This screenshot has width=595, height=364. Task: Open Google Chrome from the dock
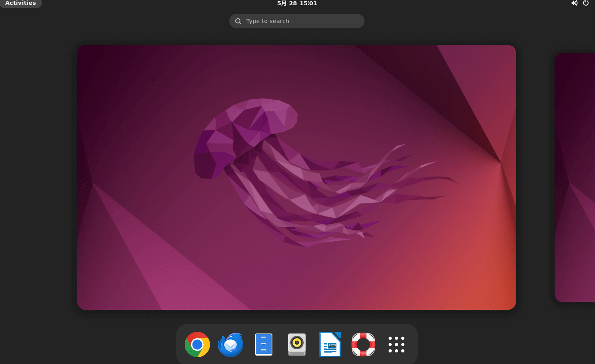click(x=197, y=344)
